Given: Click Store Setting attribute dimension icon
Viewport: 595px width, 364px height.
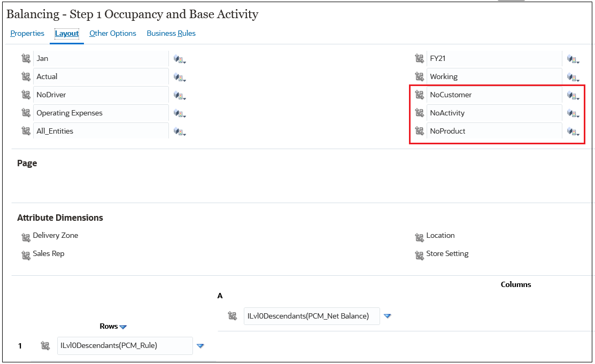Looking at the screenshot, I should [x=419, y=255].
